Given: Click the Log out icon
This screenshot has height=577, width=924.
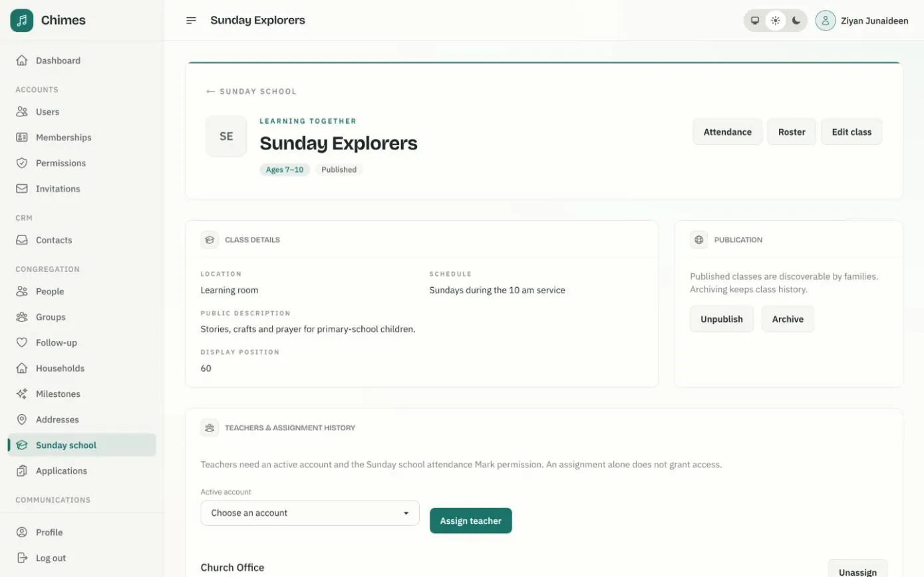Looking at the screenshot, I should click(x=22, y=558).
